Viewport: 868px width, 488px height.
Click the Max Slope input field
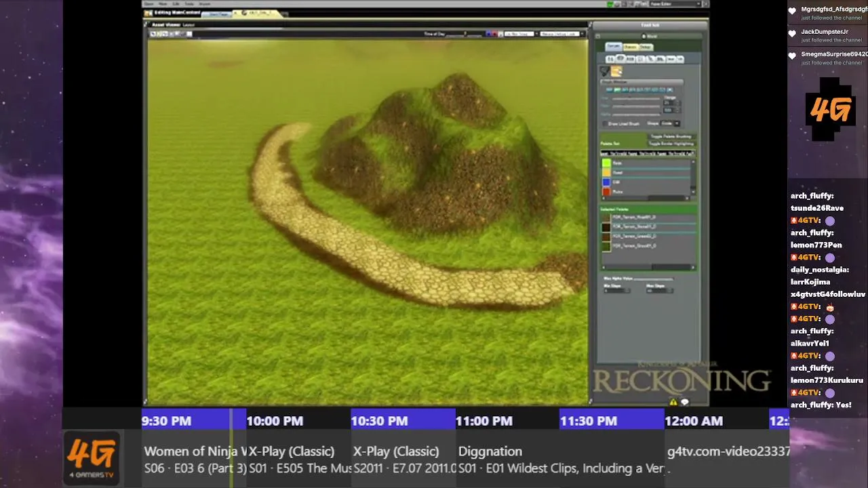659,291
